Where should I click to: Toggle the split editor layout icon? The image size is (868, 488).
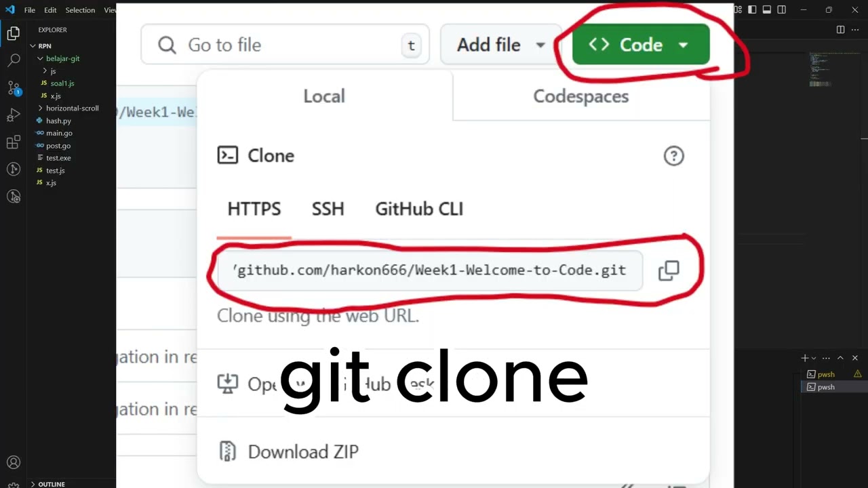coord(840,29)
